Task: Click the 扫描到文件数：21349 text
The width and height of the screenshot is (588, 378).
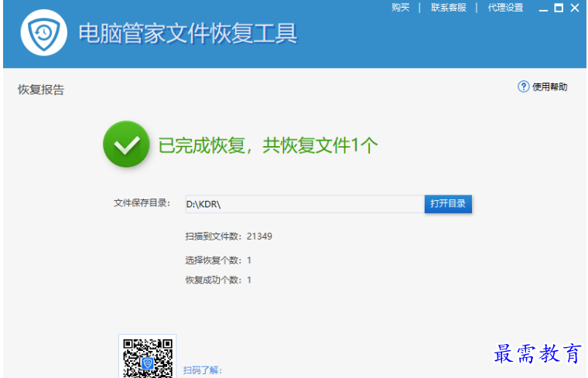Action: pos(229,237)
